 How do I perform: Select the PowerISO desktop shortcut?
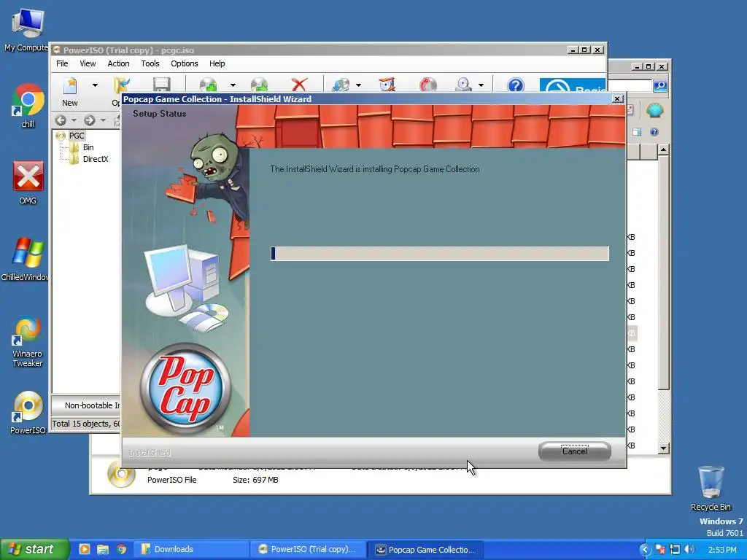click(x=28, y=413)
